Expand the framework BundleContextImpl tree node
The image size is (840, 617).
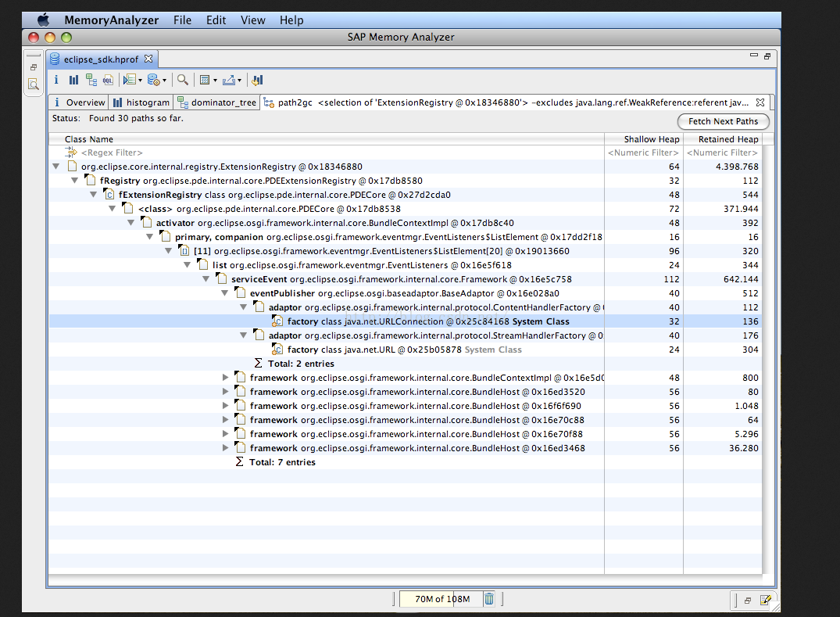pos(226,378)
